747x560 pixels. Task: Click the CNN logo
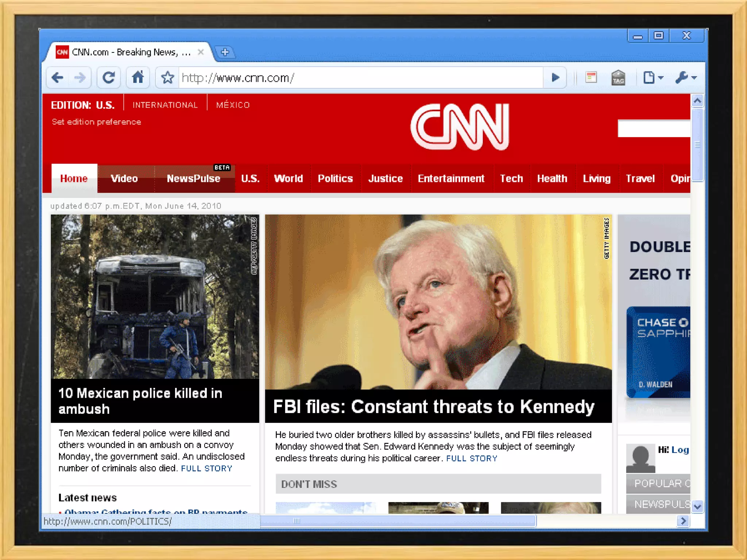[x=460, y=127]
